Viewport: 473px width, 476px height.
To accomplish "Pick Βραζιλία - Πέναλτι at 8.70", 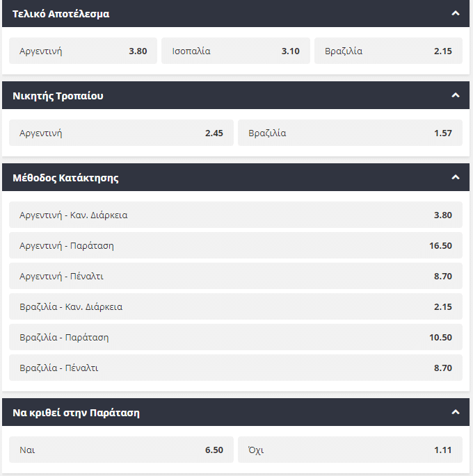I will pos(236,368).
